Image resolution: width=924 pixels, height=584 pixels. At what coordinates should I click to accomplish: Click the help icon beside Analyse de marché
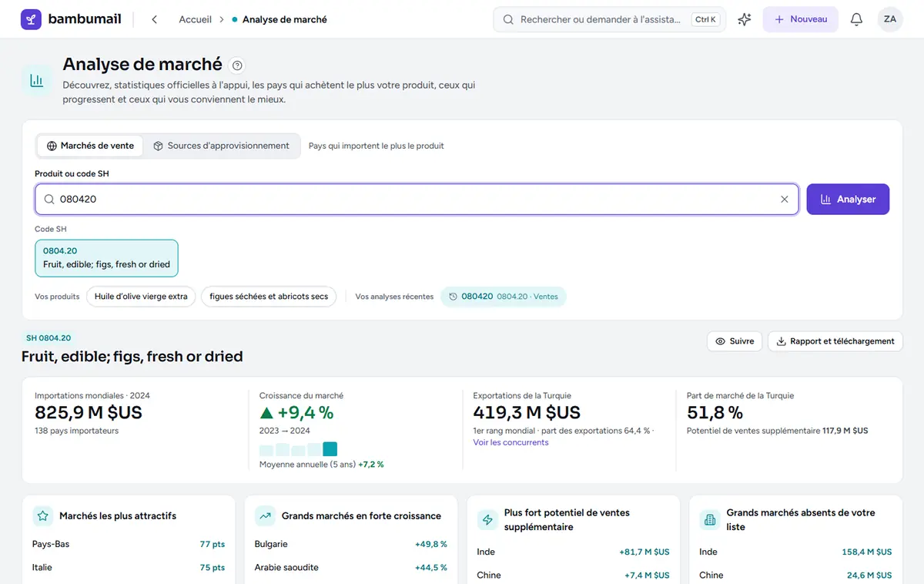237,65
